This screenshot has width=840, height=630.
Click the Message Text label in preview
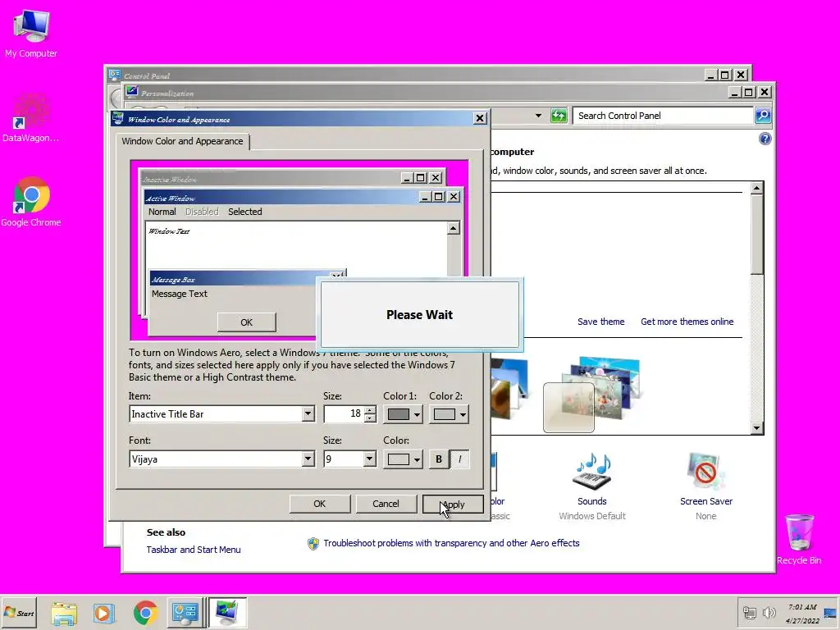[180, 294]
